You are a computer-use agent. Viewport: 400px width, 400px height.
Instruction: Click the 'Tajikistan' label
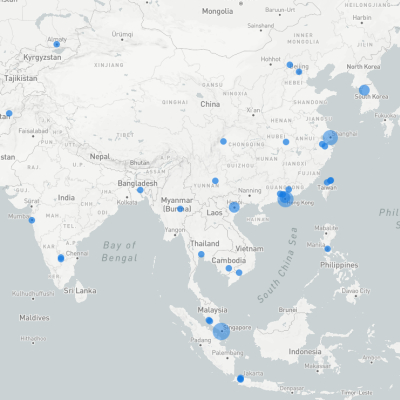21,78
